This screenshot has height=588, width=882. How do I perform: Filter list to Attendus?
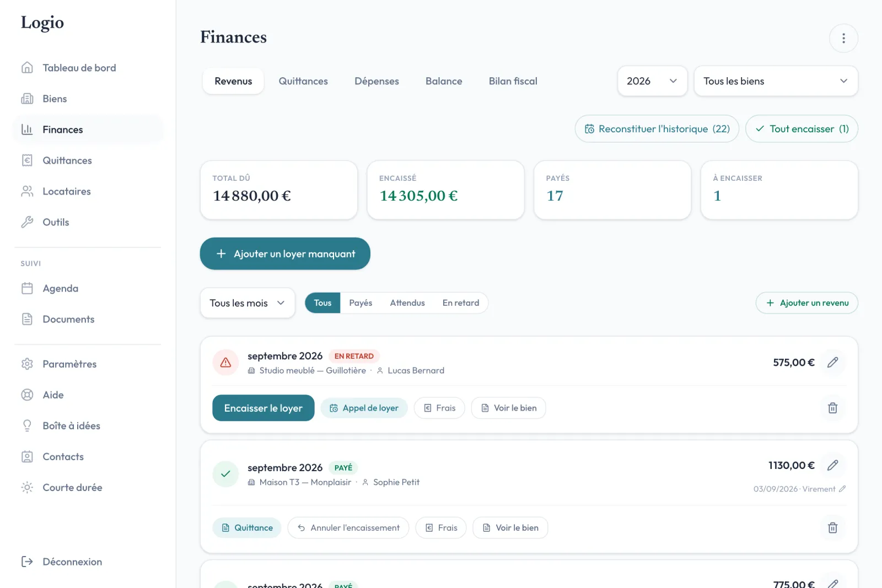click(x=407, y=303)
